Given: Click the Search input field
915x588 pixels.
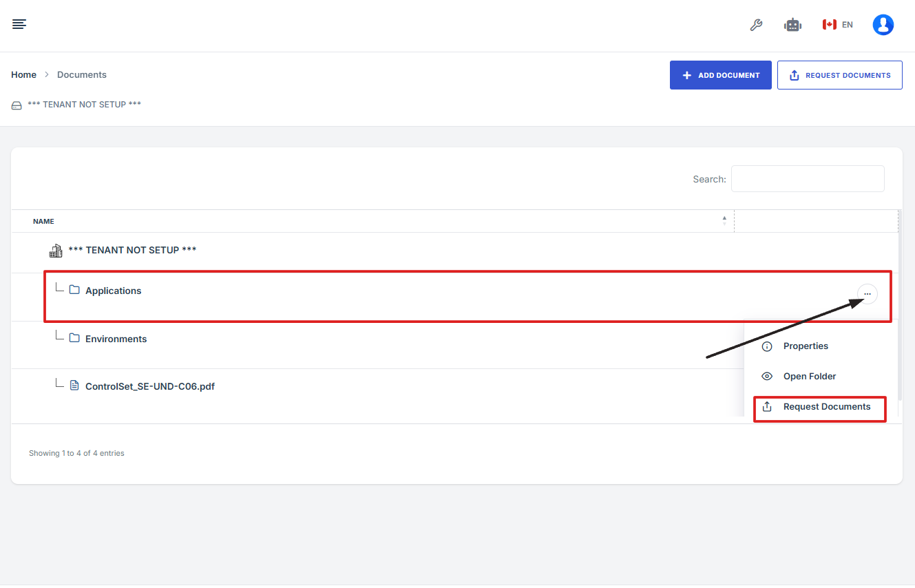Looking at the screenshot, I should (807, 179).
